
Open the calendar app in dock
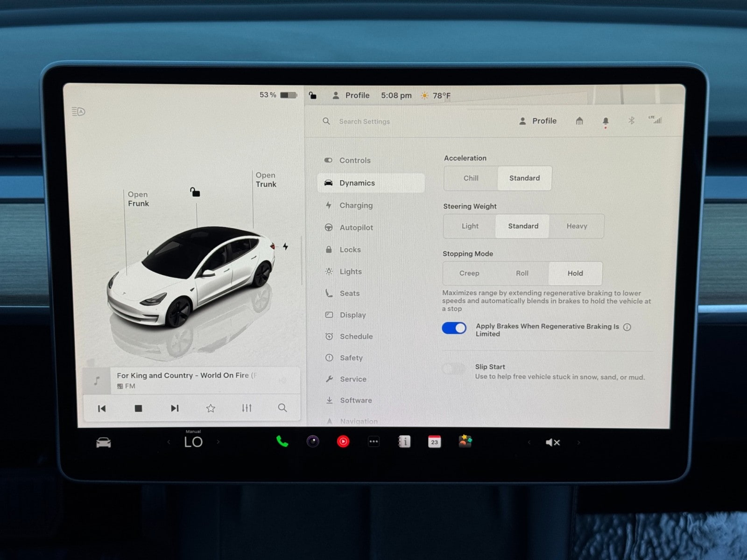click(434, 441)
